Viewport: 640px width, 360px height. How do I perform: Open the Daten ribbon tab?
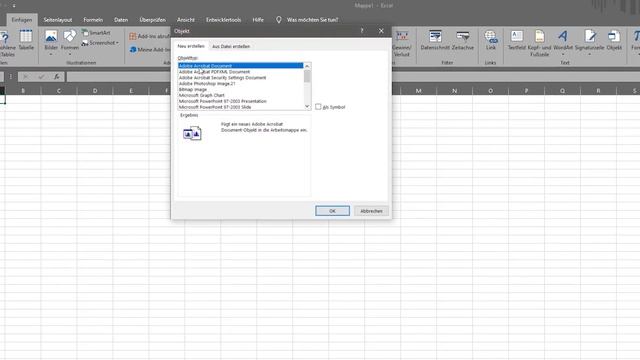121,20
